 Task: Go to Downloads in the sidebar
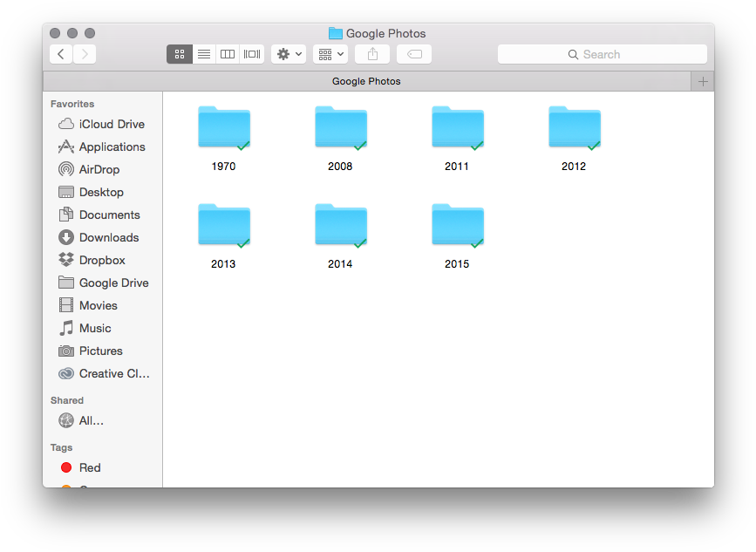[x=108, y=237]
